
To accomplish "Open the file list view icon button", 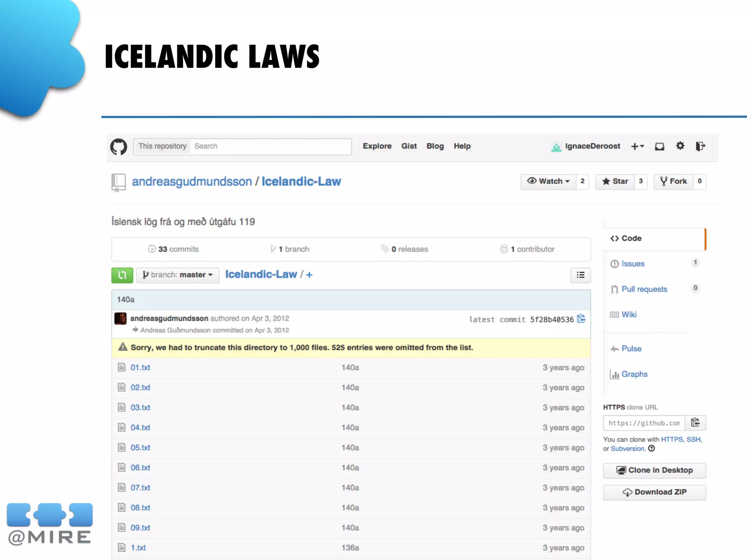I will (x=580, y=275).
